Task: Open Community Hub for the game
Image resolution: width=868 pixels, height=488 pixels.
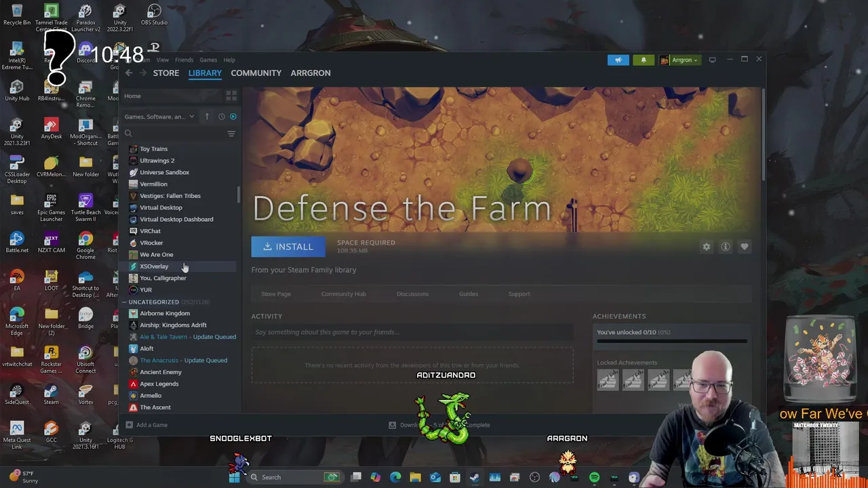Action: (343, 293)
